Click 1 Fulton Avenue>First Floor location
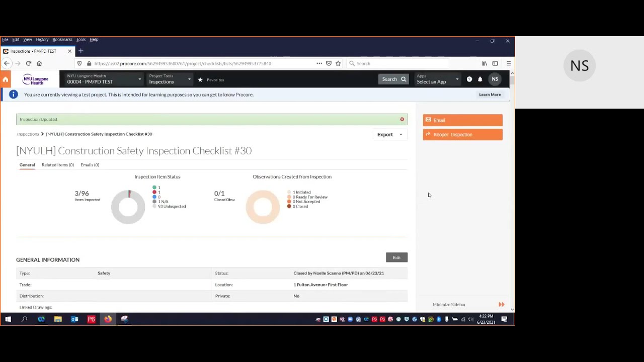The height and width of the screenshot is (362, 644). pyautogui.click(x=320, y=285)
